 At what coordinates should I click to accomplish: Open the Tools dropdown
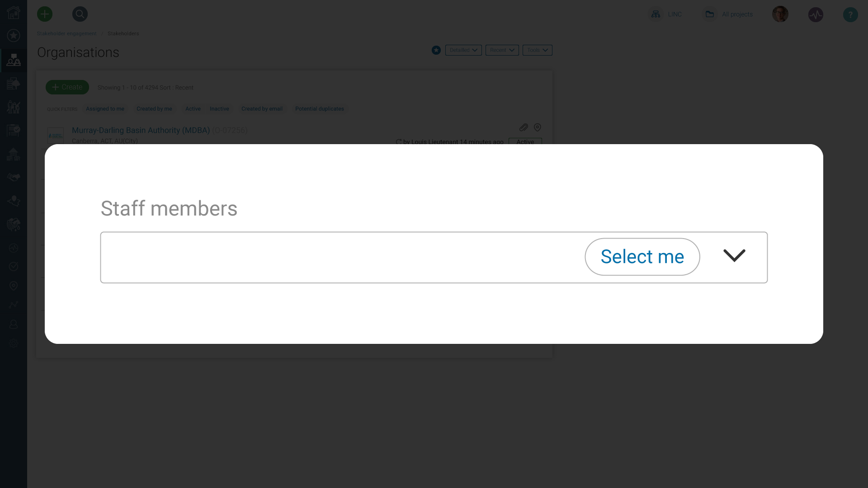click(538, 50)
